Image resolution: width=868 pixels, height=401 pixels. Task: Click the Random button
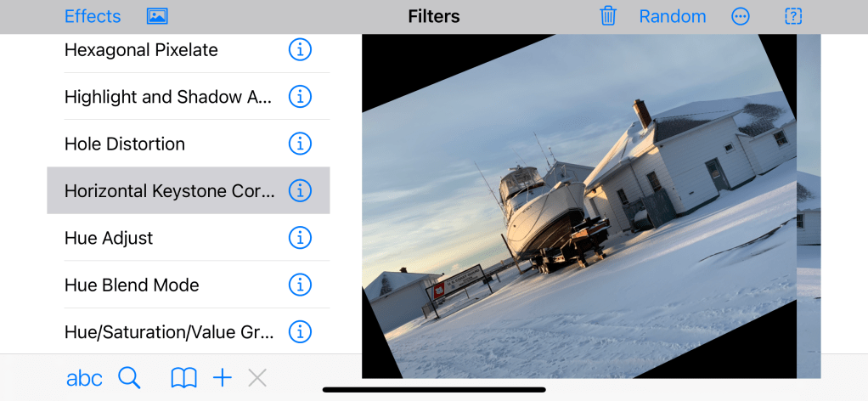[673, 16]
